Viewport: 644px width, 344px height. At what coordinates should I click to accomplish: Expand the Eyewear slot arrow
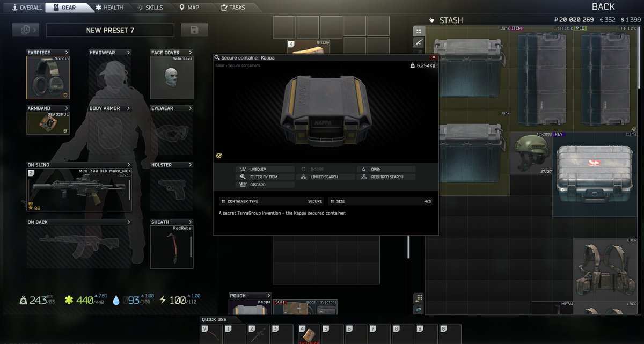point(190,108)
